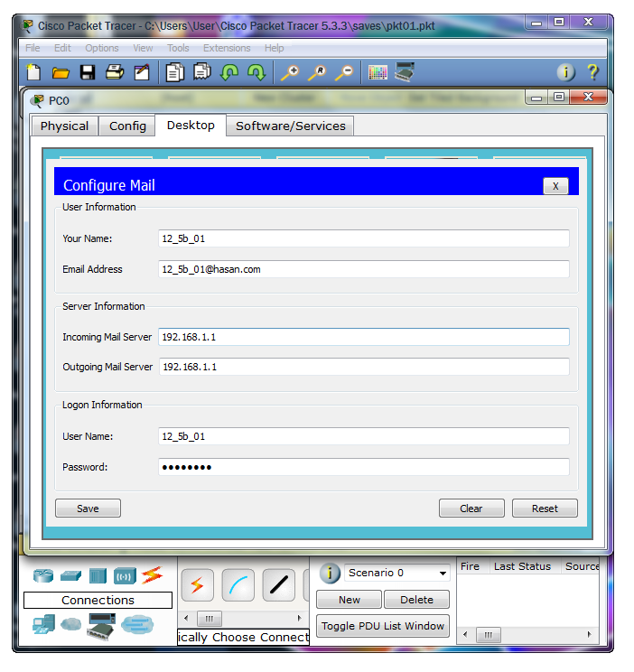The image size is (634, 672).
Task: Open the File menu
Action: (x=33, y=48)
